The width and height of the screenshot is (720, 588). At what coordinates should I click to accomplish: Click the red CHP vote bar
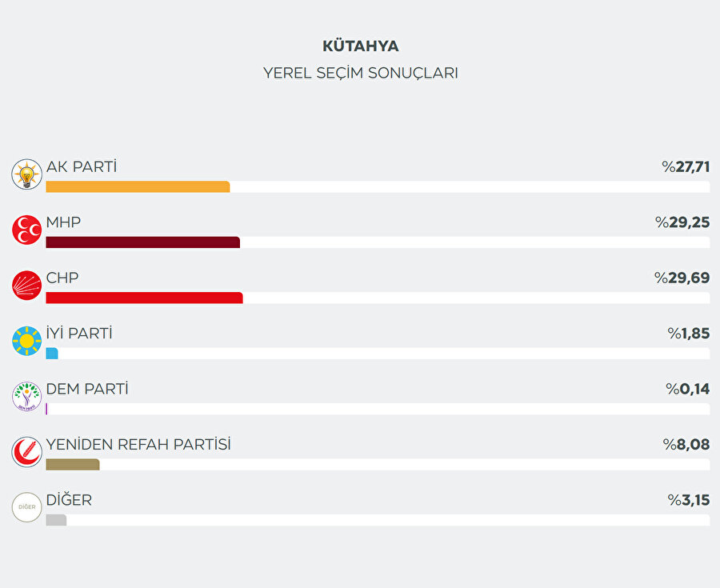[144, 298]
